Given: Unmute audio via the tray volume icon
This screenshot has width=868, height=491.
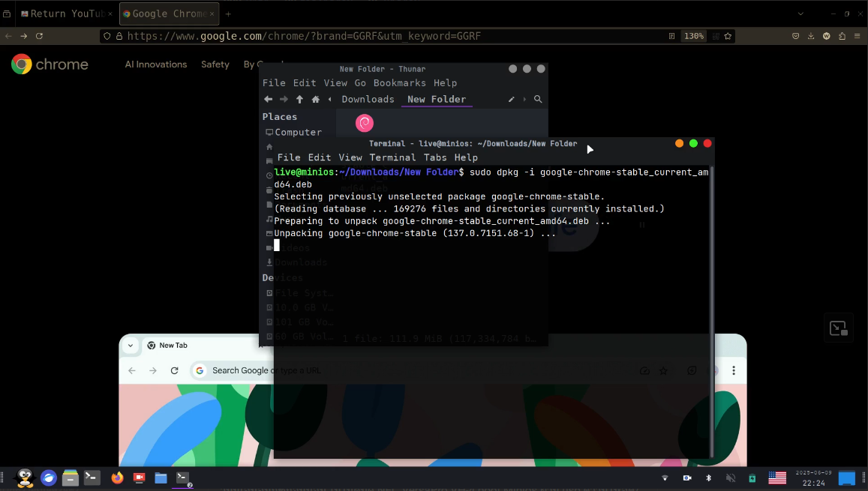Looking at the screenshot, I should coord(729,478).
